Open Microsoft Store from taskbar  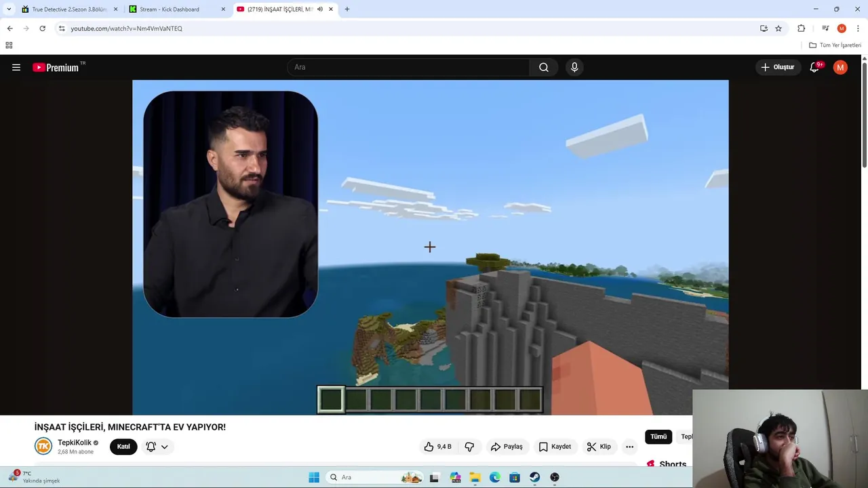[515, 477]
